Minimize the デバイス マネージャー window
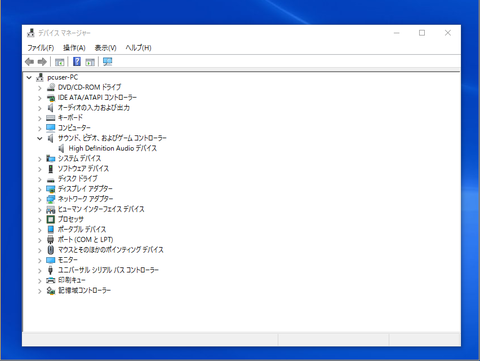 point(397,33)
